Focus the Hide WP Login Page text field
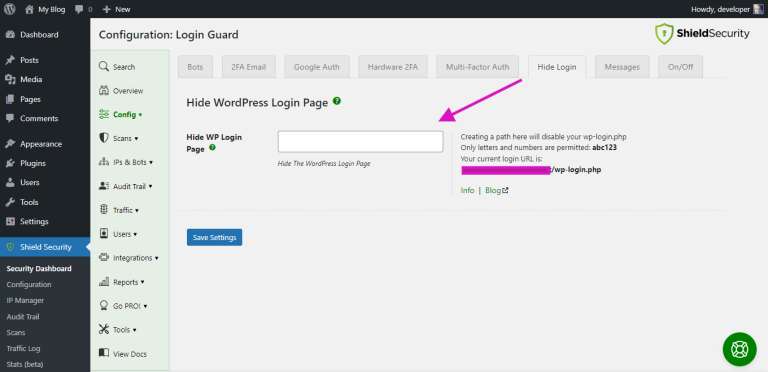The width and height of the screenshot is (768, 372). (360, 141)
